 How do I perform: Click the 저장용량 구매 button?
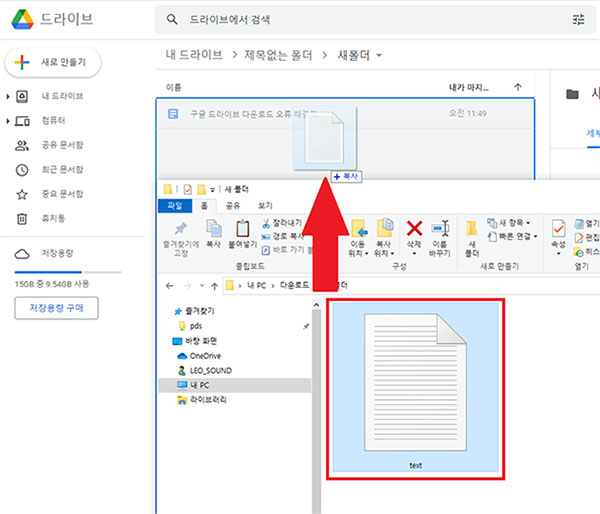[x=56, y=308]
